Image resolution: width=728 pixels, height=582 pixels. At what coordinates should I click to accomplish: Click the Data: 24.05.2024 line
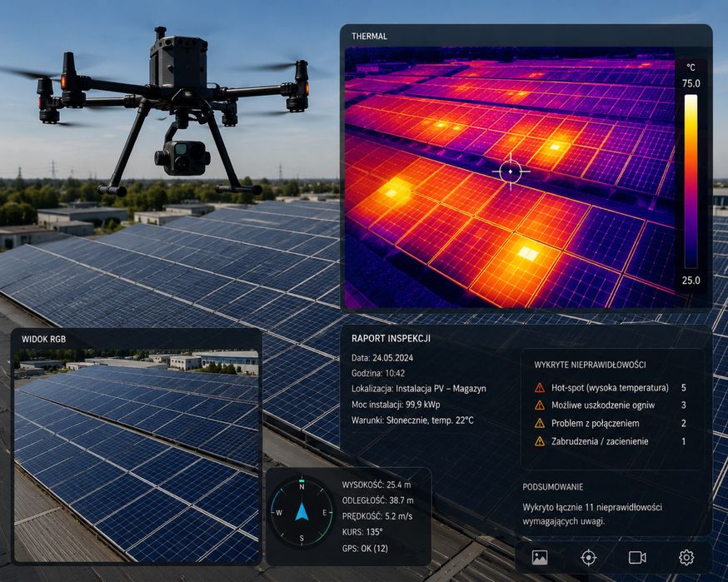click(382, 358)
